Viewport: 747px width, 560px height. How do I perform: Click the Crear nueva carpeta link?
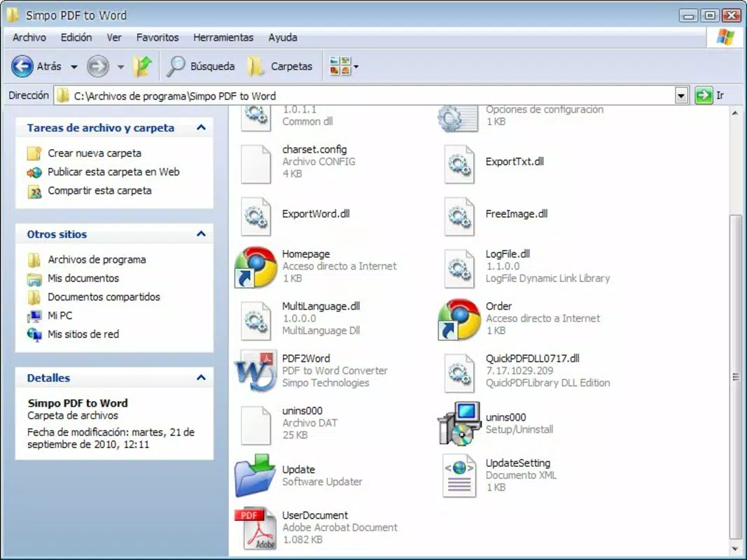95,153
